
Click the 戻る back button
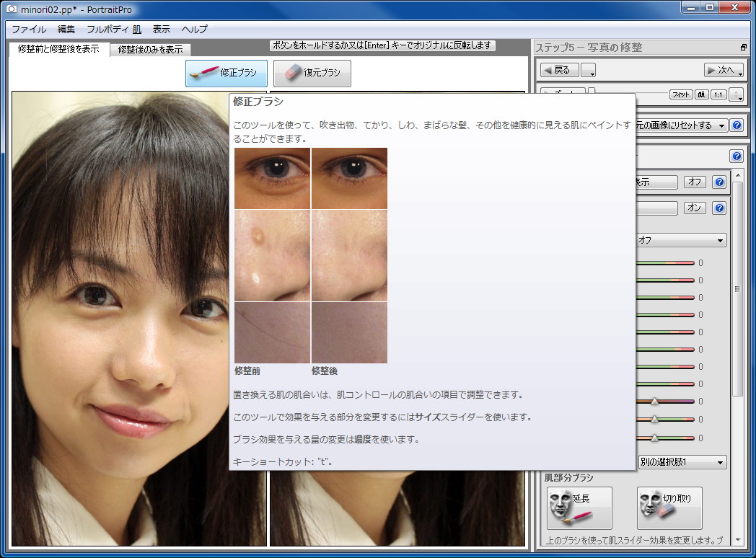[559, 71]
